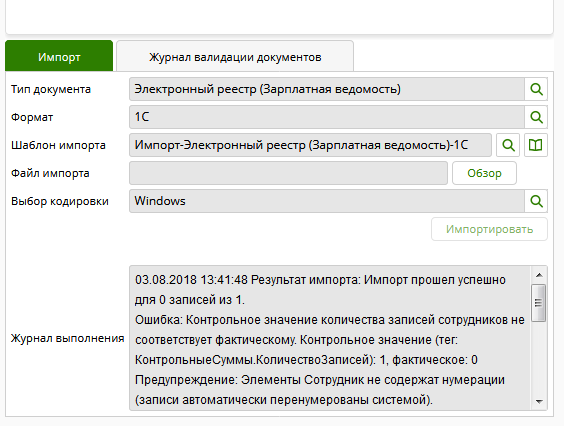Screen dimensions: 564x429
Task: Click the Обзор browse button
Action: [x=484, y=173]
